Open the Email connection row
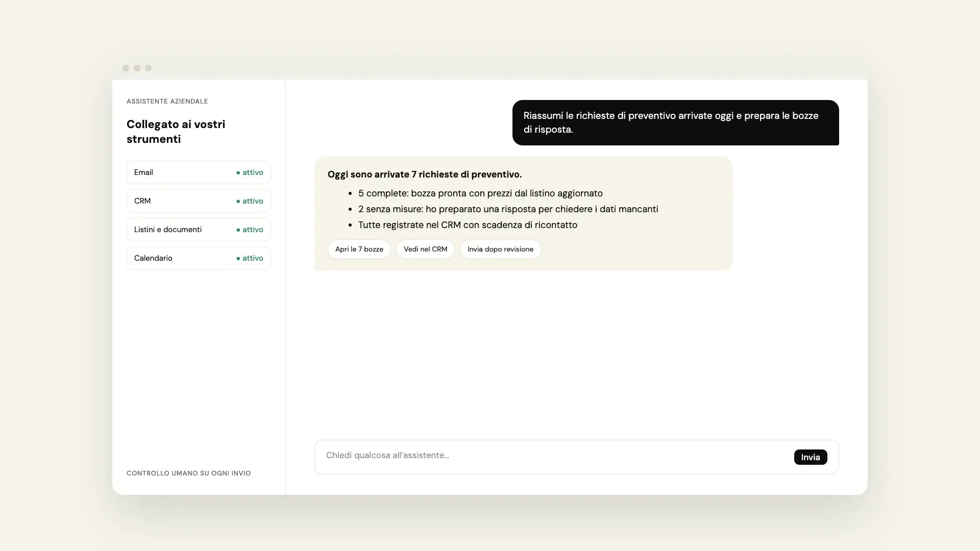The width and height of the screenshot is (980, 551). tap(199, 172)
